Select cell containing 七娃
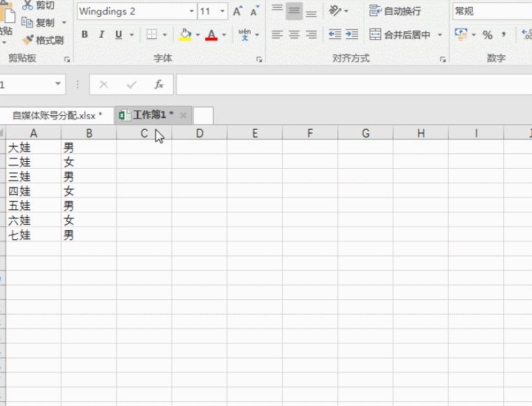The height and width of the screenshot is (406, 532). (x=34, y=234)
